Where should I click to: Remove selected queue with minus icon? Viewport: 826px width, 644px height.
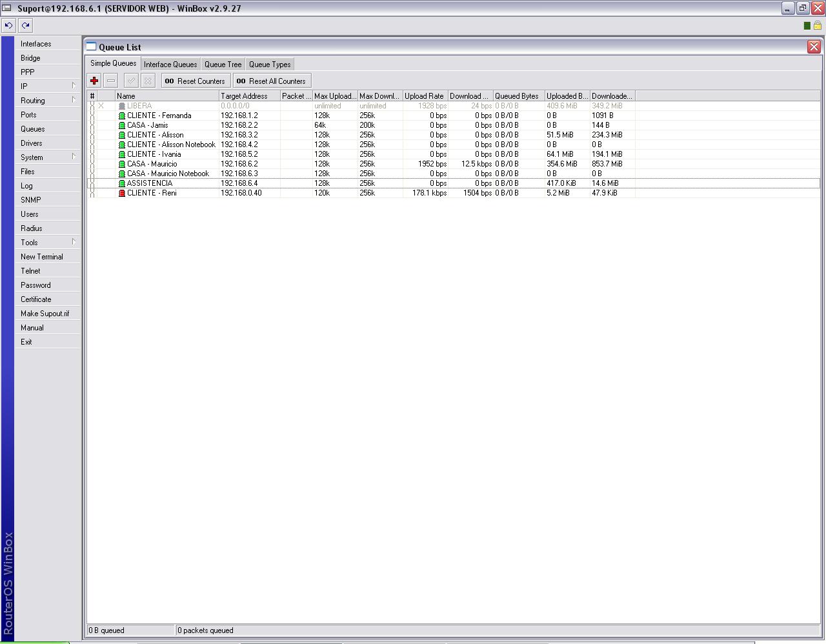(111, 81)
